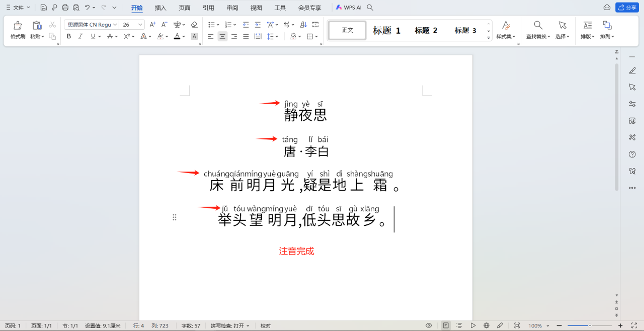Open the help question-mark icon in sidebar
Image resolution: width=644 pixels, height=331 pixels.
[x=632, y=154]
